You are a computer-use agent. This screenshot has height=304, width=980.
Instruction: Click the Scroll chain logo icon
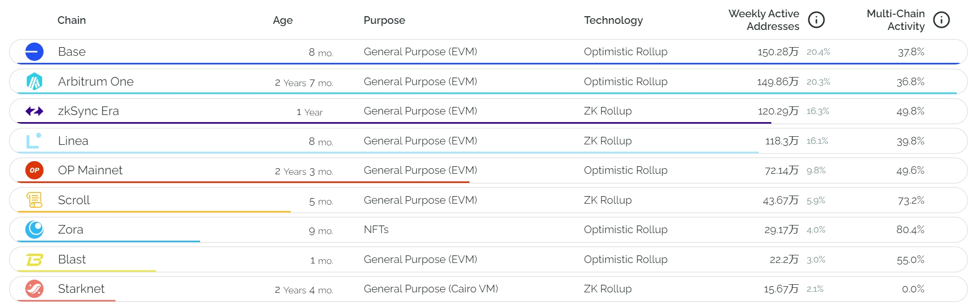[34, 200]
